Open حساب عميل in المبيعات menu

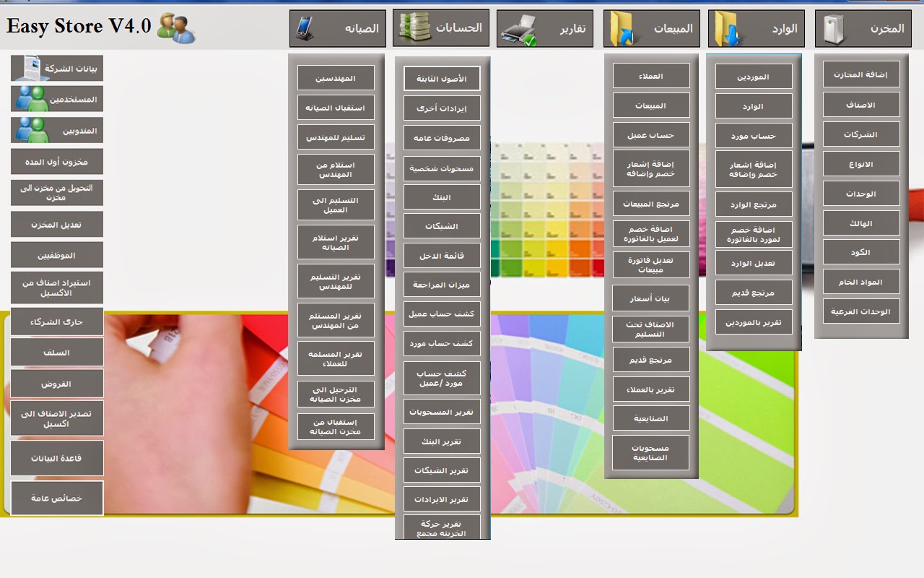(x=651, y=134)
